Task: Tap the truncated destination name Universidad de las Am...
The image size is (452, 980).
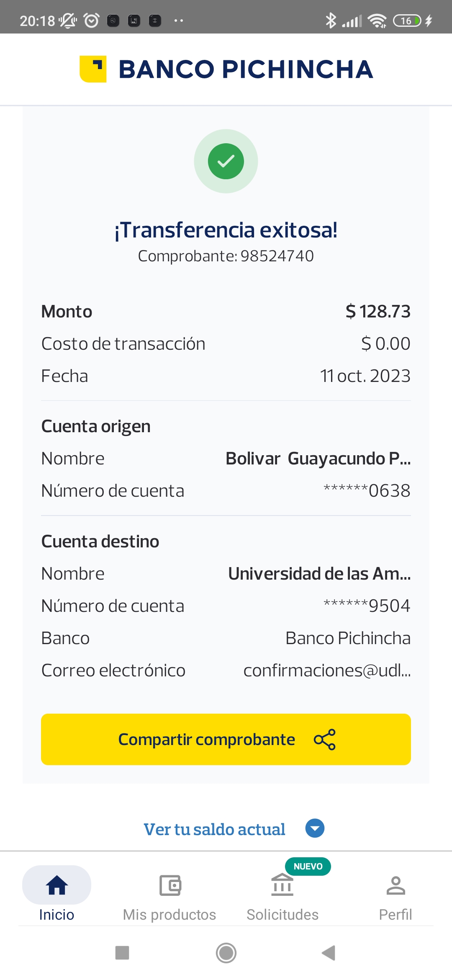Action: (x=319, y=574)
